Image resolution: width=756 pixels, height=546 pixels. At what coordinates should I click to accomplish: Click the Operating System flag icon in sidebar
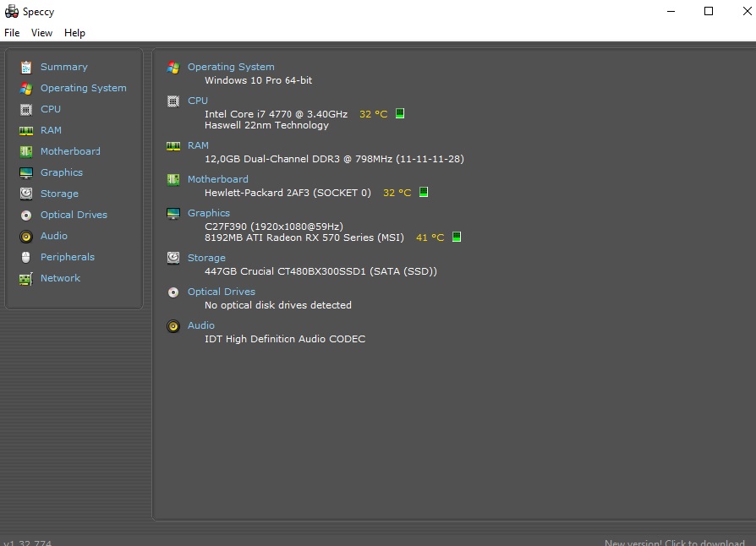[x=26, y=88]
